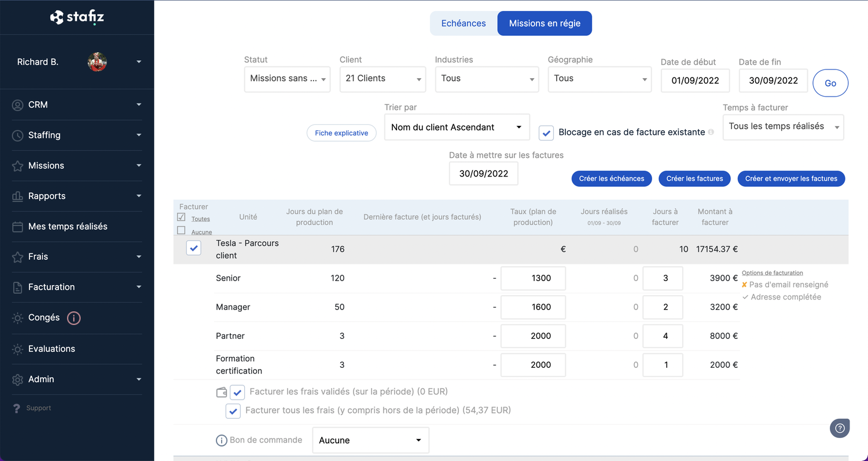This screenshot has width=868, height=461.
Task: Click the Rapports bar chart icon
Action: (x=17, y=196)
